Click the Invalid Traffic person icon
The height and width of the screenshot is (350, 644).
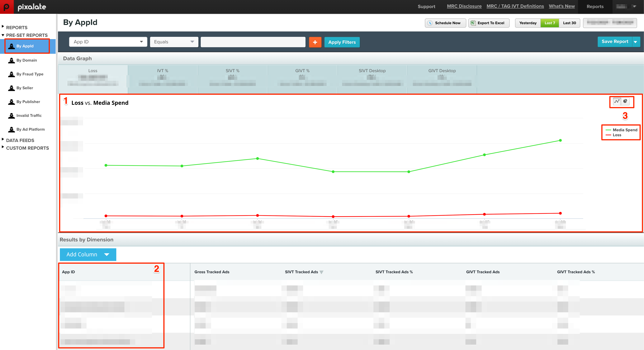pyautogui.click(x=12, y=116)
